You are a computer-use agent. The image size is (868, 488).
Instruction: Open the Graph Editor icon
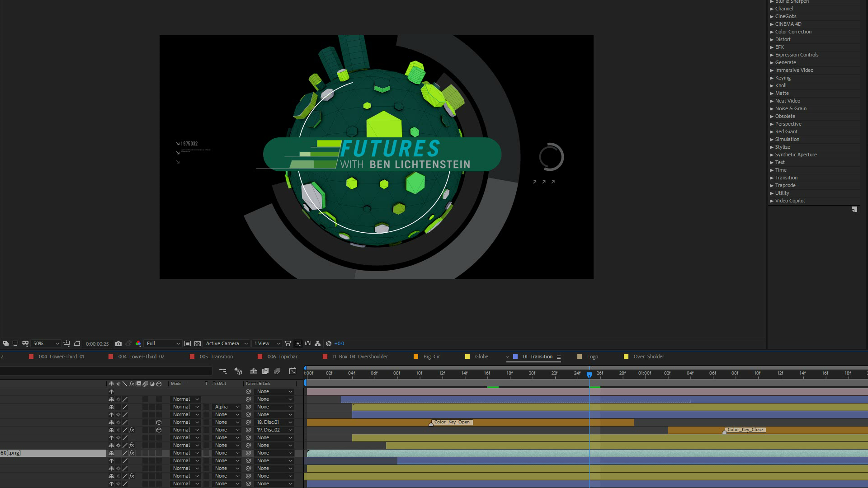tap(292, 371)
